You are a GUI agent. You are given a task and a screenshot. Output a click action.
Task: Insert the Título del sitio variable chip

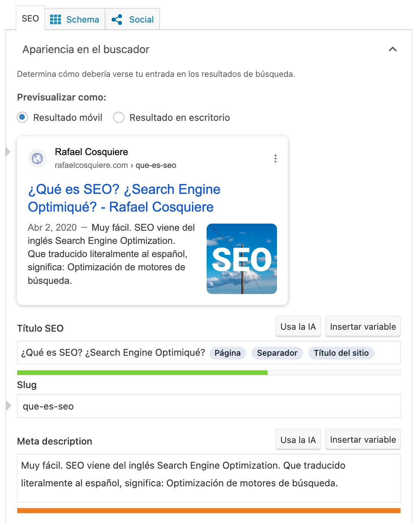tap(341, 353)
